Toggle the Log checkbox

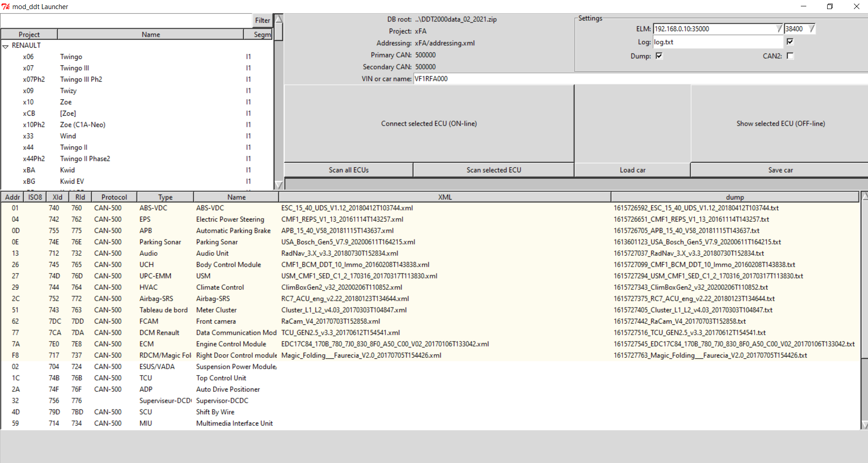[x=790, y=42]
